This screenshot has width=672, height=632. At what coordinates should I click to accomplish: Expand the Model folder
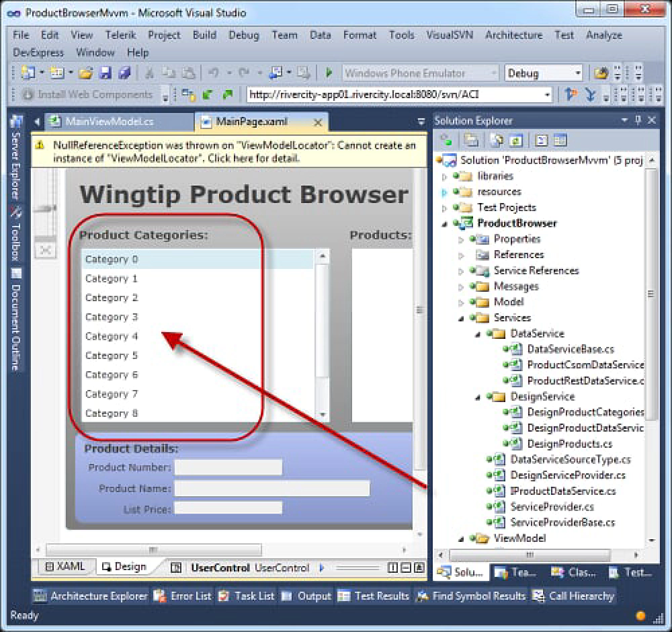coord(461,303)
